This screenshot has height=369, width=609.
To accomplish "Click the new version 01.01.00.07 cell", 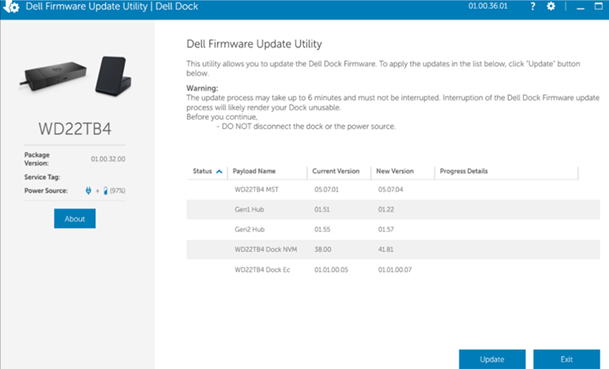I will pos(395,270).
